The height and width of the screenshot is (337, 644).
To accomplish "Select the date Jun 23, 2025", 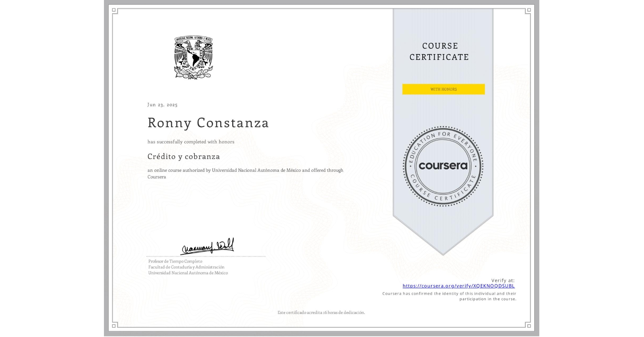I will point(162,105).
